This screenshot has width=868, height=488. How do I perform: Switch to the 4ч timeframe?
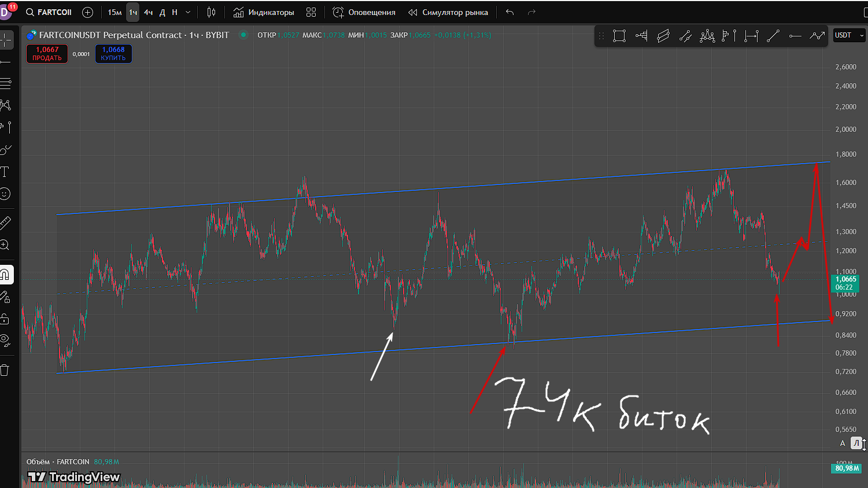pyautogui.click(x=149, y=12)
